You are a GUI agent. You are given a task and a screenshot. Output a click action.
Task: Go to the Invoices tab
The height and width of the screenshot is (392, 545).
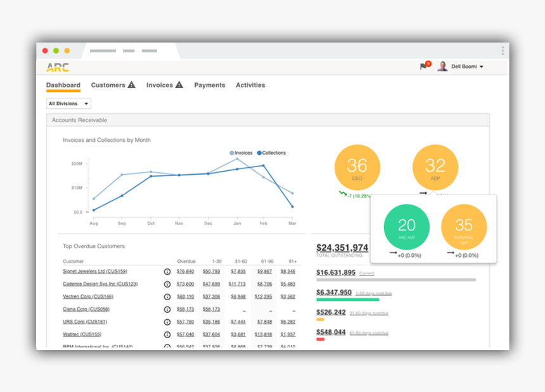tap(160, 85)
